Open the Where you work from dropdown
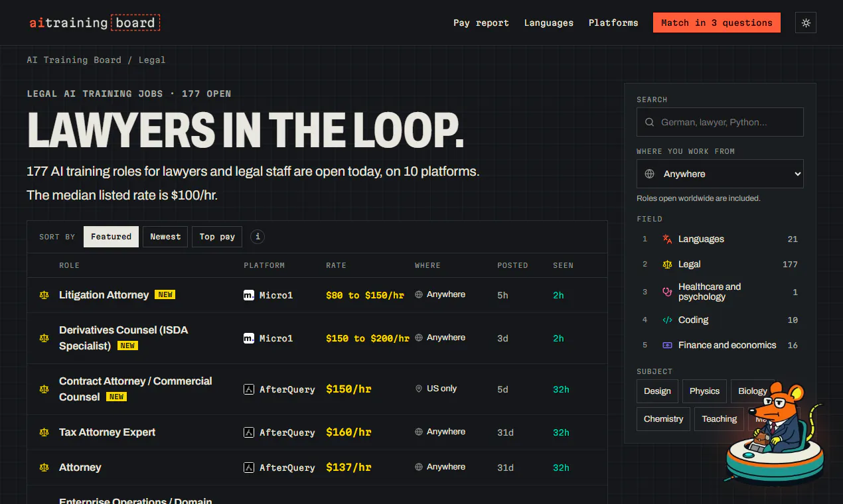Image resolution: width=843 pixels, height=504 pixels. pos(720,174)
